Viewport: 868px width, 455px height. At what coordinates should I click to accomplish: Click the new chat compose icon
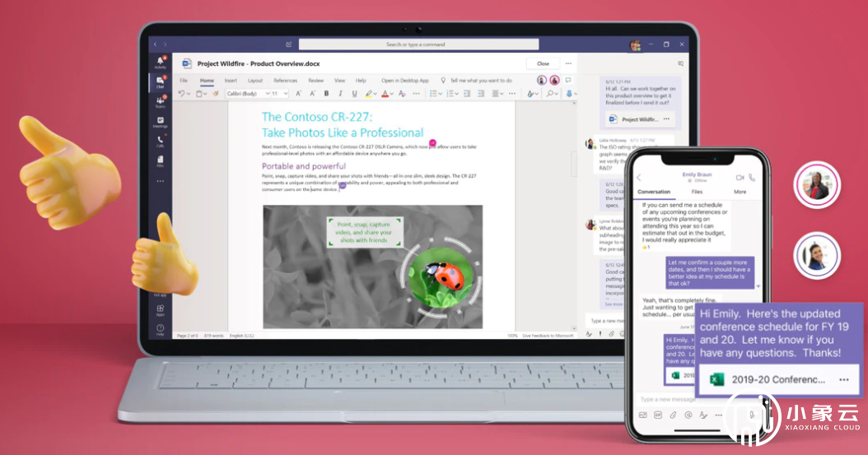288,44
